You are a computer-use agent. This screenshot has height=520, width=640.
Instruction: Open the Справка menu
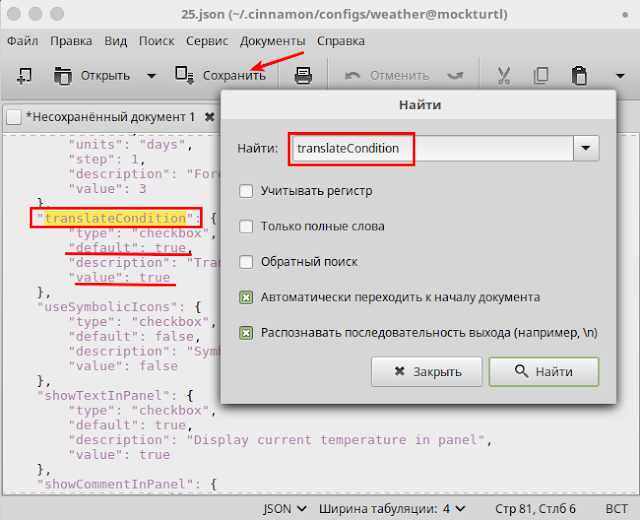(341, 41)
